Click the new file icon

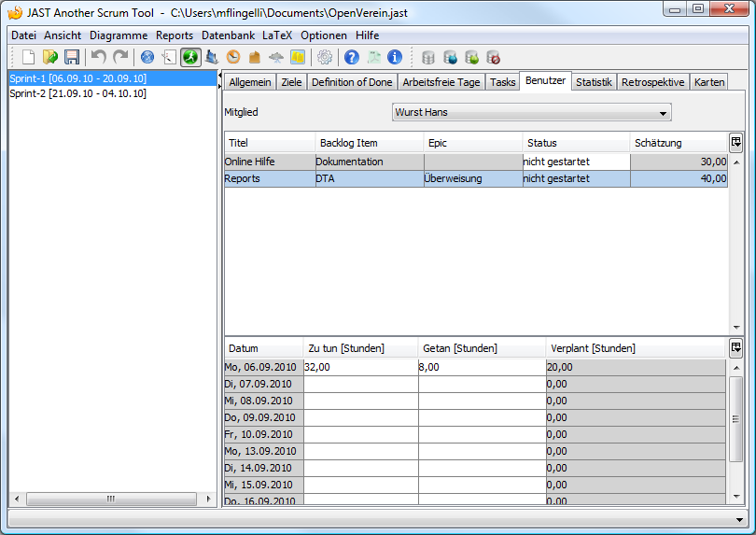[x=29, y=57]
